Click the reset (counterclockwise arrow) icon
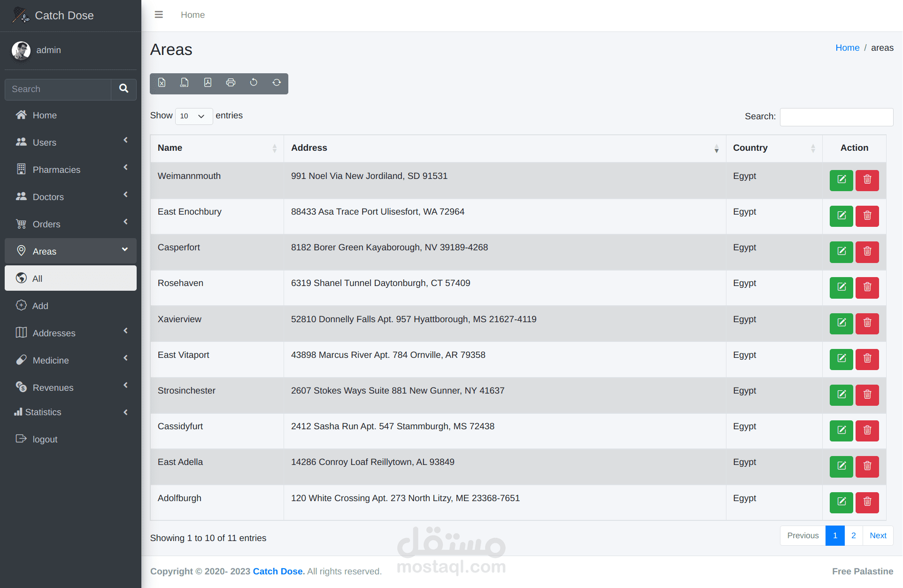The image size is (903, 588). pyautogui.click(x=254, y=83)
